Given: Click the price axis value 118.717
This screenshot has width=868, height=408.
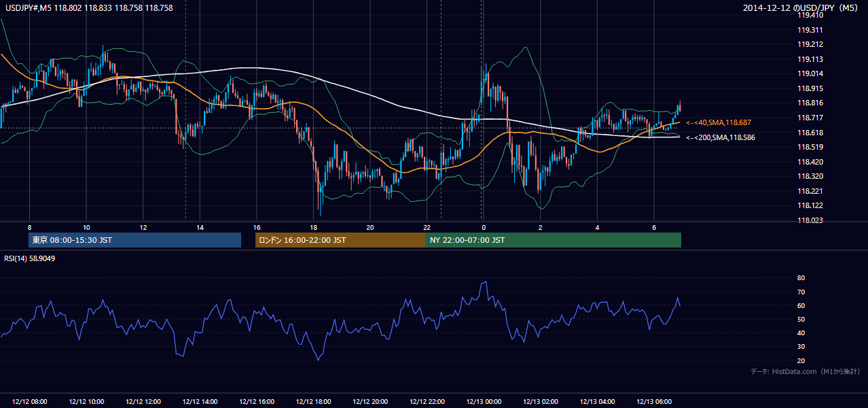Looking at the screenshot, I should coord(810,118).
